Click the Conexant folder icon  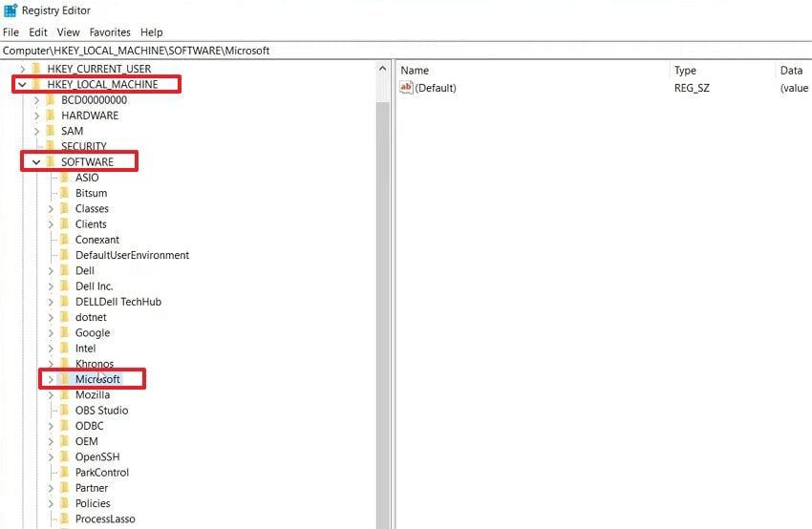click(64, 240)
